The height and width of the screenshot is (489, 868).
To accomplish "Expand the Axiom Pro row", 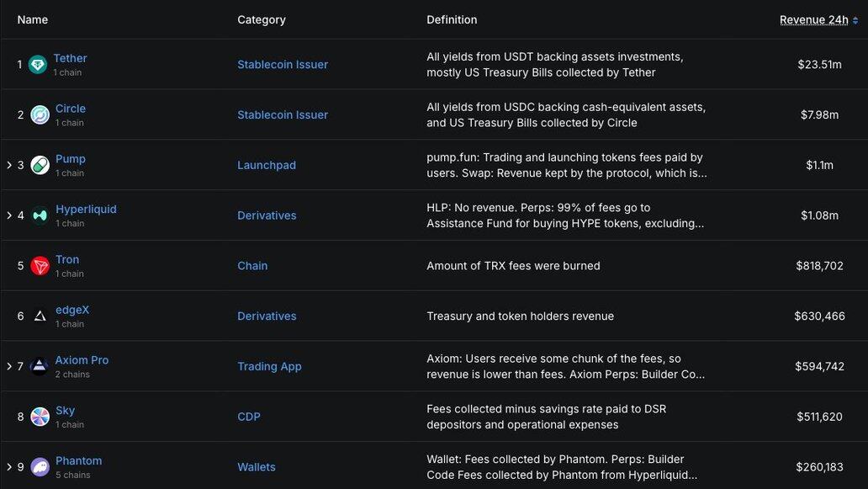I will (9, 366).
